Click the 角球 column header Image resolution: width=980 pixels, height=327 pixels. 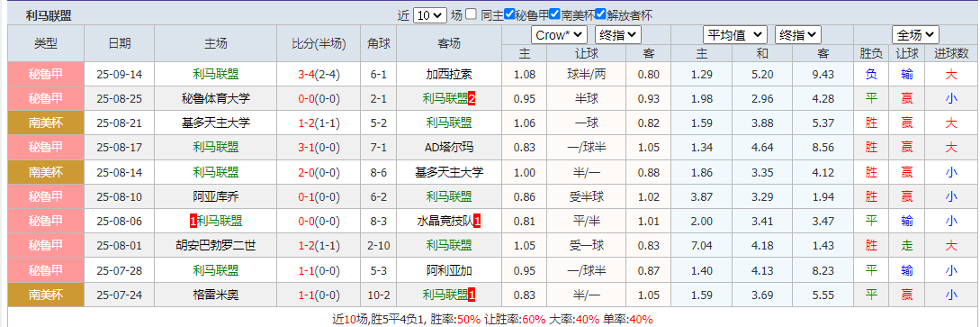379,43
